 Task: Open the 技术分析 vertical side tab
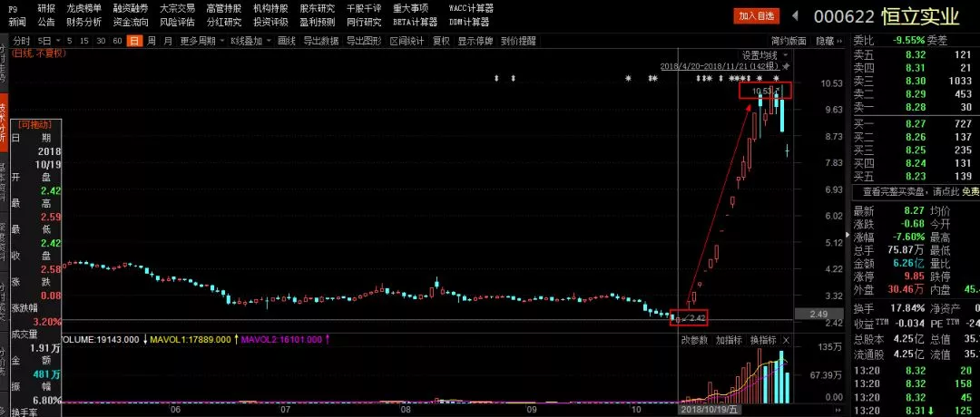tap(5, 122)
